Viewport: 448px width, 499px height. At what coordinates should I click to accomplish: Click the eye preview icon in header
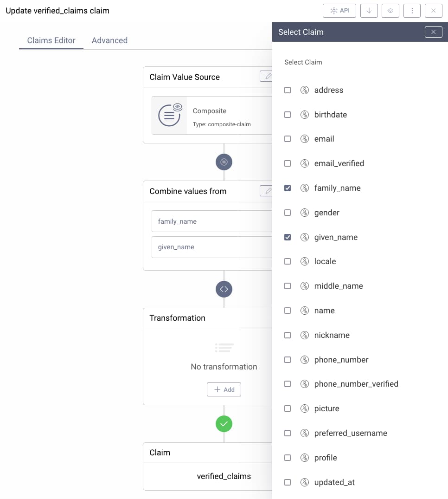tap(390, 11)
